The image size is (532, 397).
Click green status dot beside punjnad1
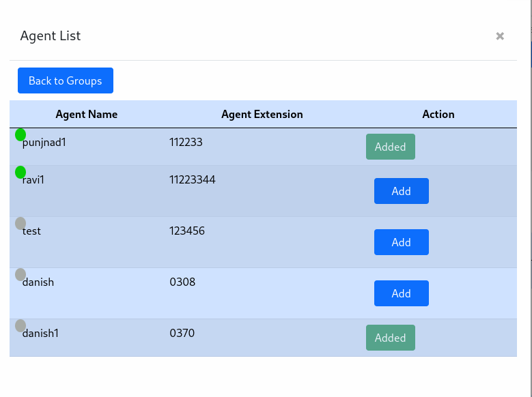tap(20, 134)
